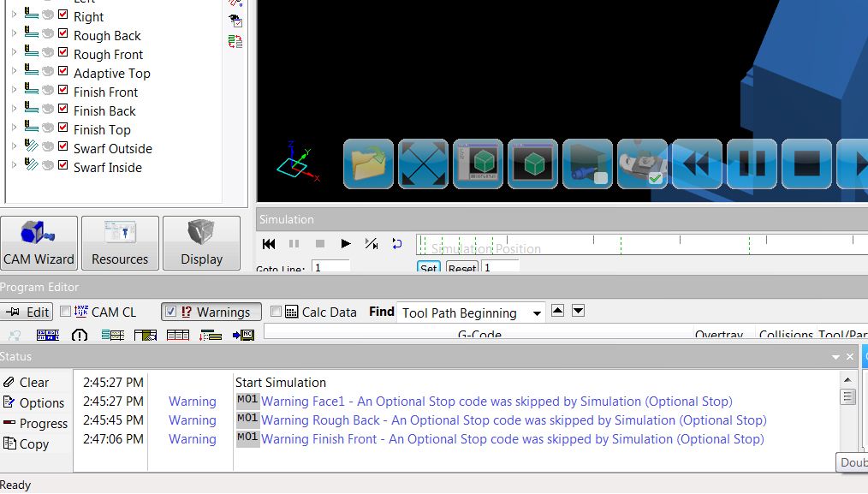The height and width of the screenshot is (494, 868).
Task: Open the Face1 optional stop warning
Action: pos(496,402)
